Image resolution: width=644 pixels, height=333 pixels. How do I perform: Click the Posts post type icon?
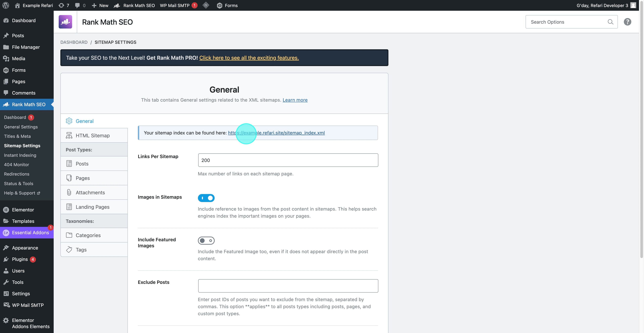(x=69, y=163)
